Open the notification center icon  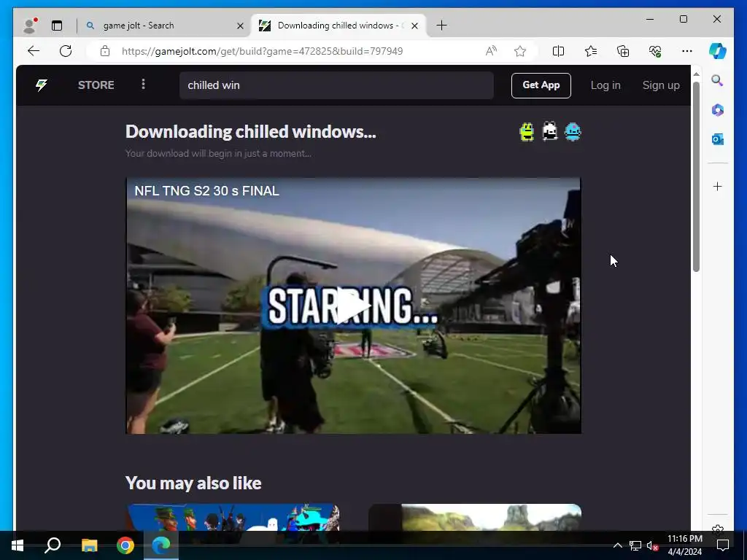(723, 545)
